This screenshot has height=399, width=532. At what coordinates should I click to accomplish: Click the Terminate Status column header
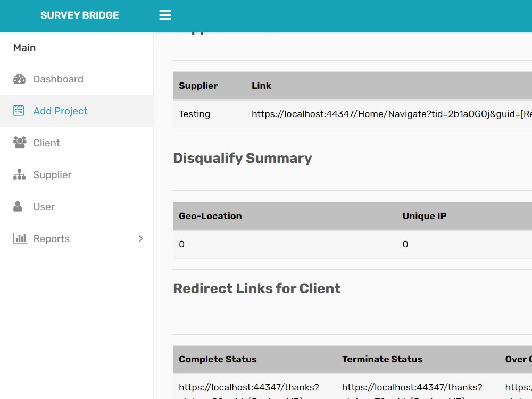382,359
